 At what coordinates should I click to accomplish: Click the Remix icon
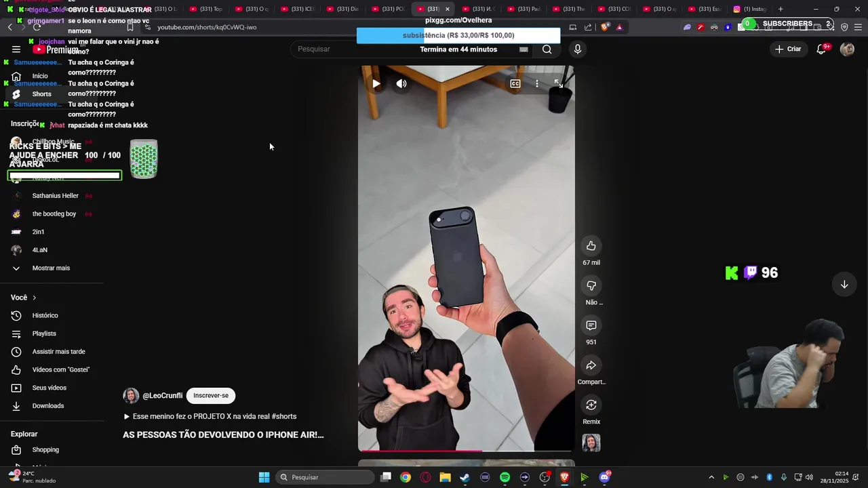click(591, 405)
